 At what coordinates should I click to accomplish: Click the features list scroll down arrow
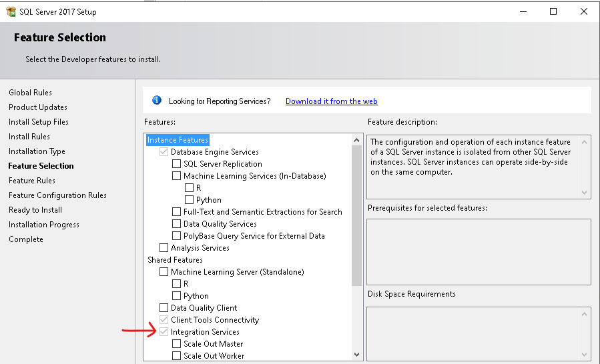click(356, 355)
